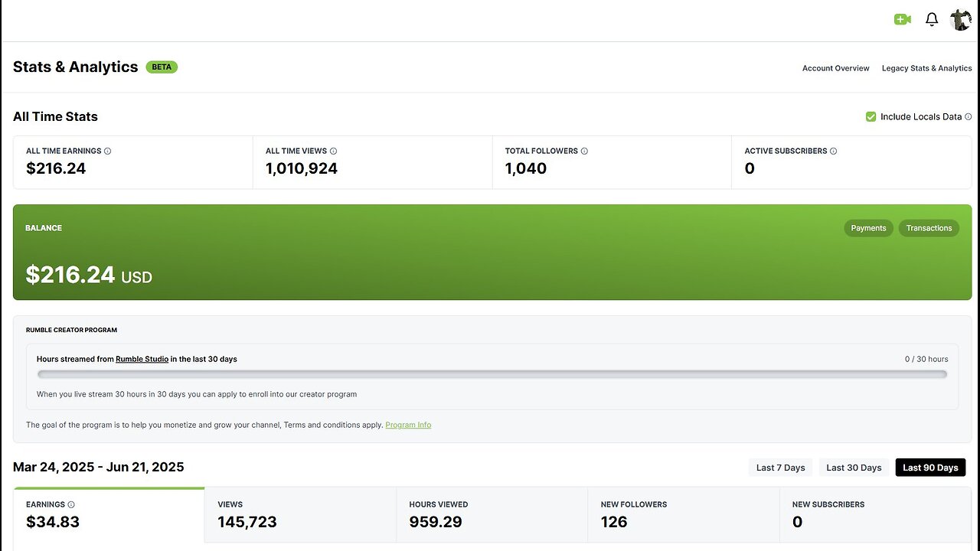Viewport: 980px width, 551px height.
Task: Open the Transactions button in Balance
Action: 929,228
